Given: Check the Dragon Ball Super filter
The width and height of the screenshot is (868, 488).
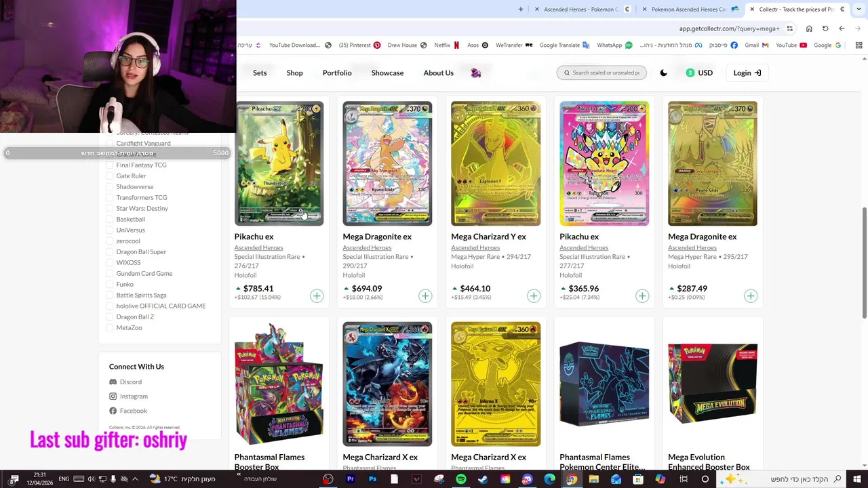Looking at the screenshot, I should pos(110,252).
